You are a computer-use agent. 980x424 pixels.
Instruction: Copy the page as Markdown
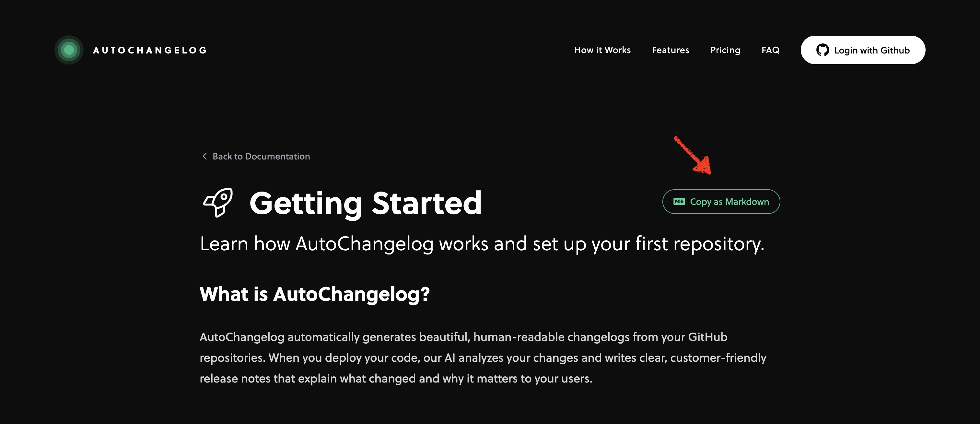[721, 202]
